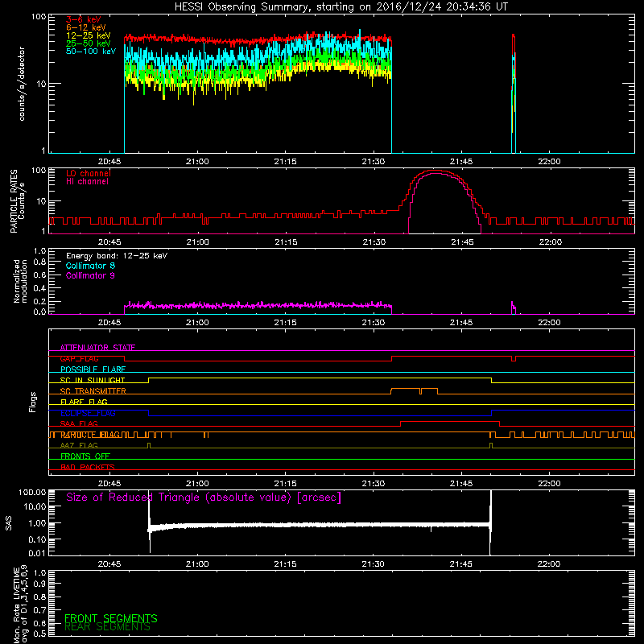Click the brief count spike before 22:00 in top plot
644x644 pixels.
[x=514, y=93]
